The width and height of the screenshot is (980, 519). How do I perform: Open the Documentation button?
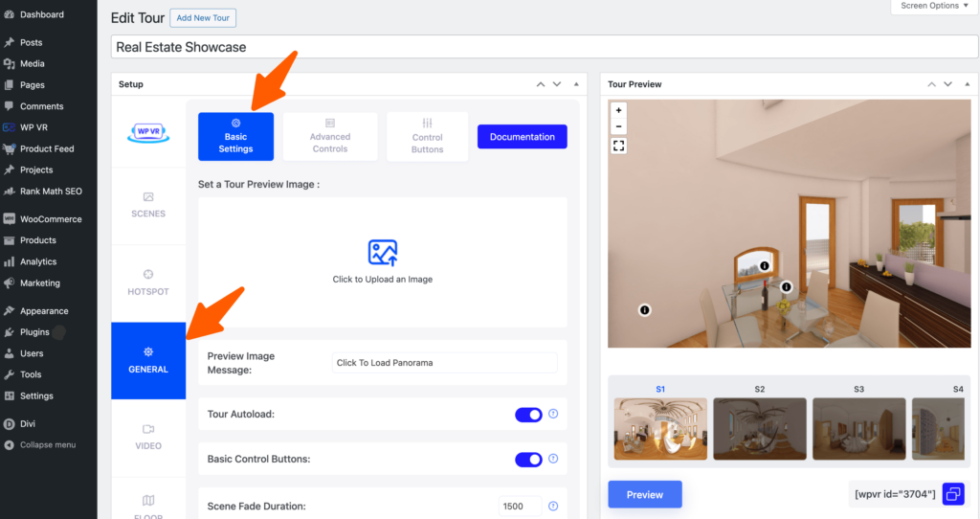(x=522, y=137)
